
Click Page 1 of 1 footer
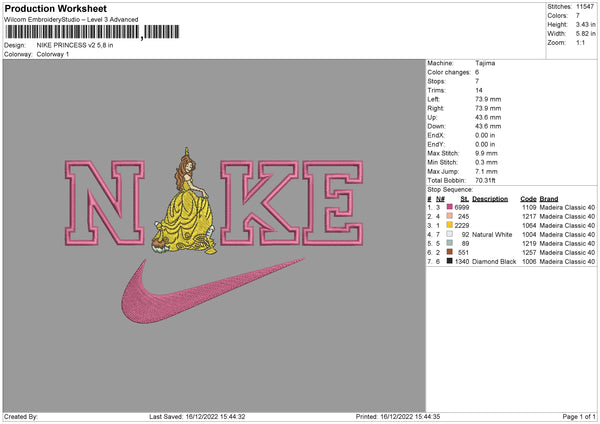pos(579,416)
